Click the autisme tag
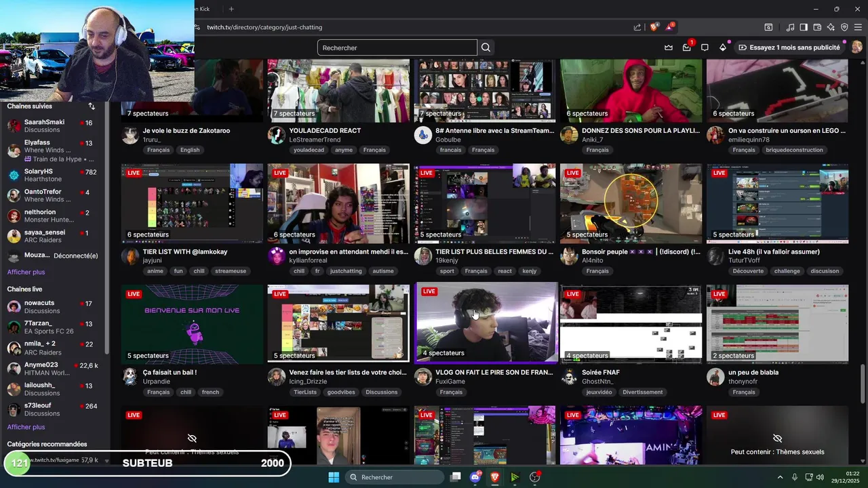 (x=383, y=271)
